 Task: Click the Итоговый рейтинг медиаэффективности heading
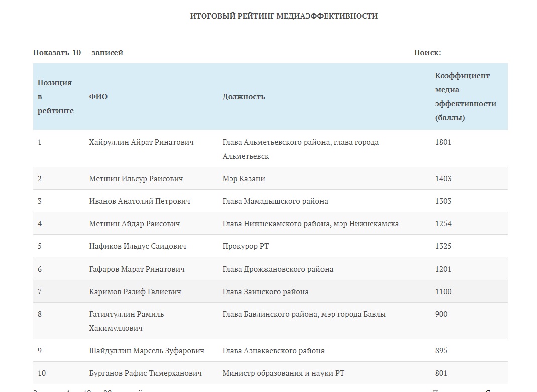(x=284, y=16)
